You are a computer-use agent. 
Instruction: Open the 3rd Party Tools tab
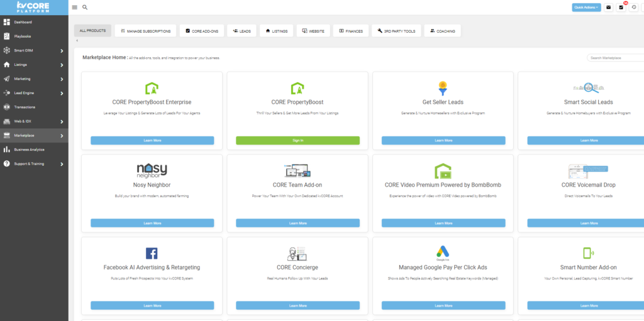tap(396, 31)
